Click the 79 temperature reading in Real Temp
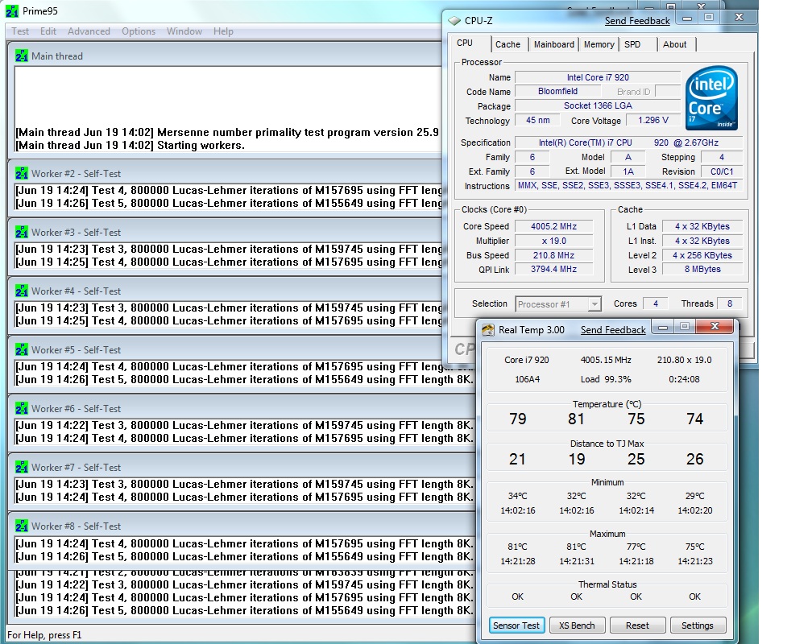The width and height of the screenshot is (812, 644). (518, 419)
